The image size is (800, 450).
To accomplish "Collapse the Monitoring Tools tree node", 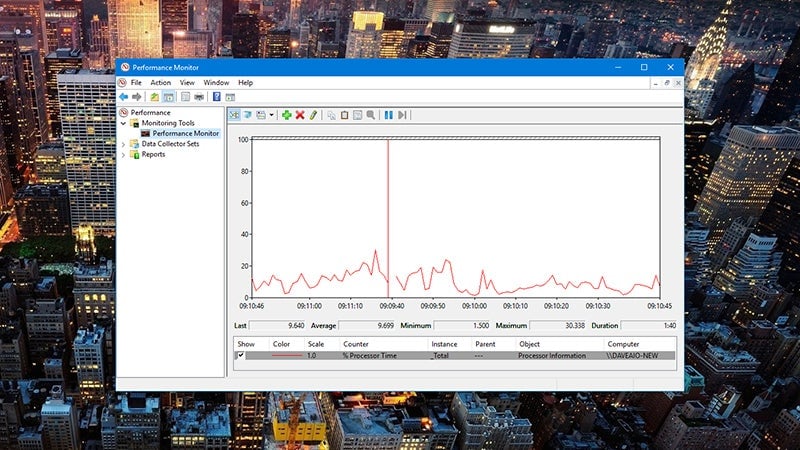I will [124, 123].
